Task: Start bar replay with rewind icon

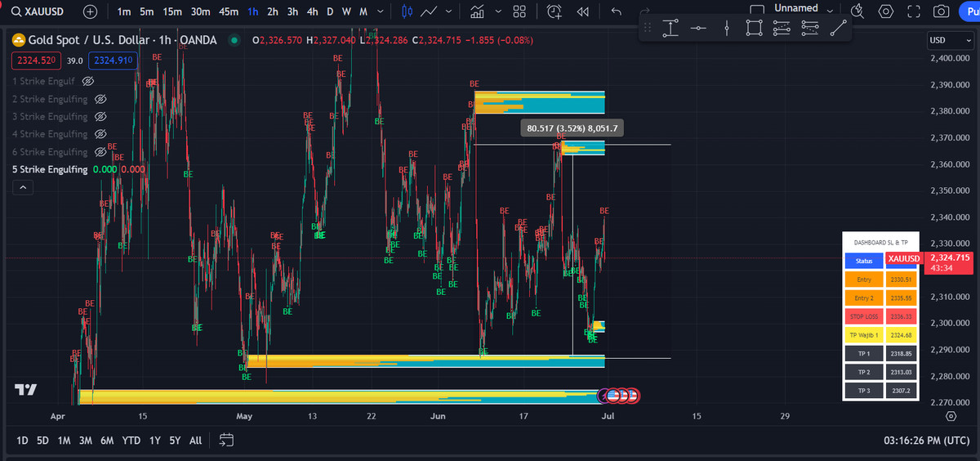Action: (582, 12)
